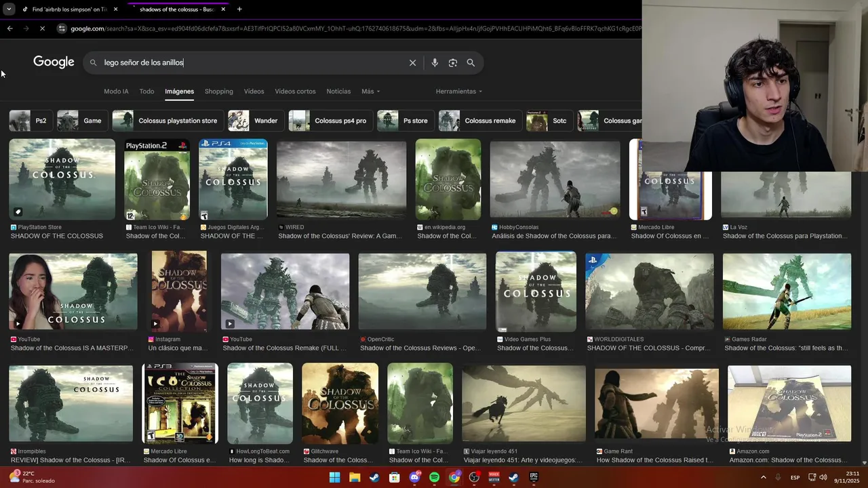Expand the Herramientas dropdown
Screen dimensions: 868x488
pos(459,91)
